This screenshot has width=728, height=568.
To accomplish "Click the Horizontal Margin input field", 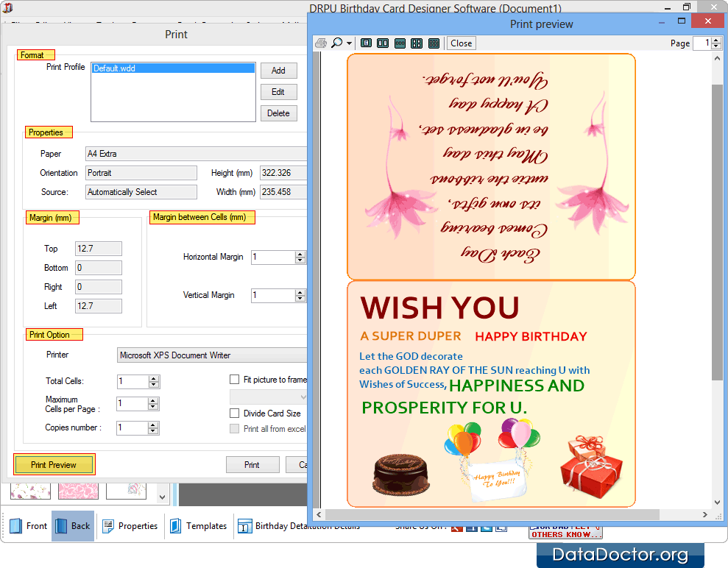I will 274,257.
